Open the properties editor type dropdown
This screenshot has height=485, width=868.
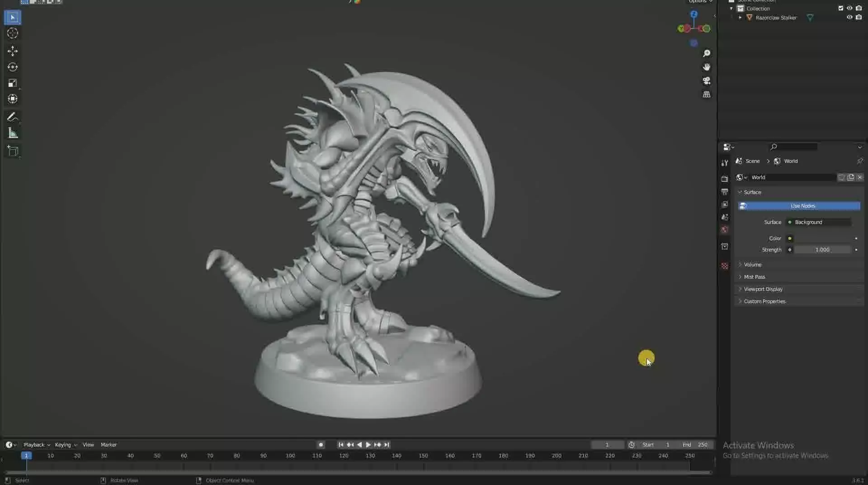(x=729, y=147)
